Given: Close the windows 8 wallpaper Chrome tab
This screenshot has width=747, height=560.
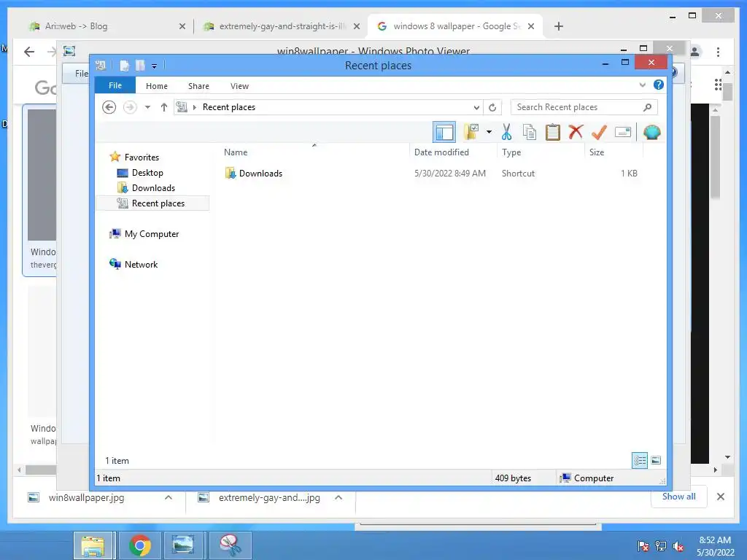Looking at the screenshot, I should click(531, 26).
